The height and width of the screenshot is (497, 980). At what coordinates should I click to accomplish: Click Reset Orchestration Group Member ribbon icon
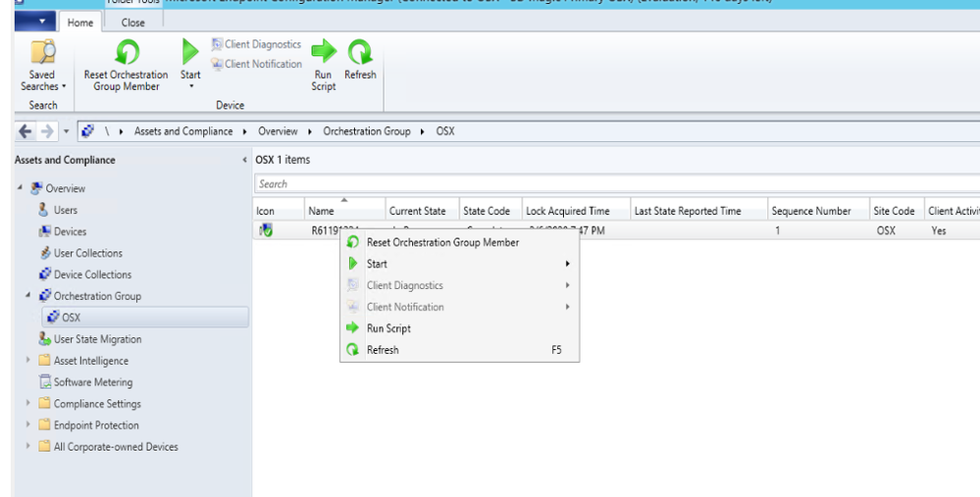pos(127,53)
